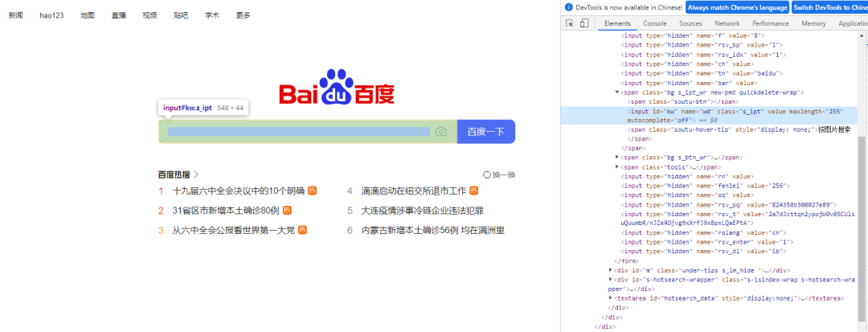868x332 pixels.
Task: Open hot search 十九届六中全会决议中的10个明确
Action: pyautogui.click(x=239, y=191)
